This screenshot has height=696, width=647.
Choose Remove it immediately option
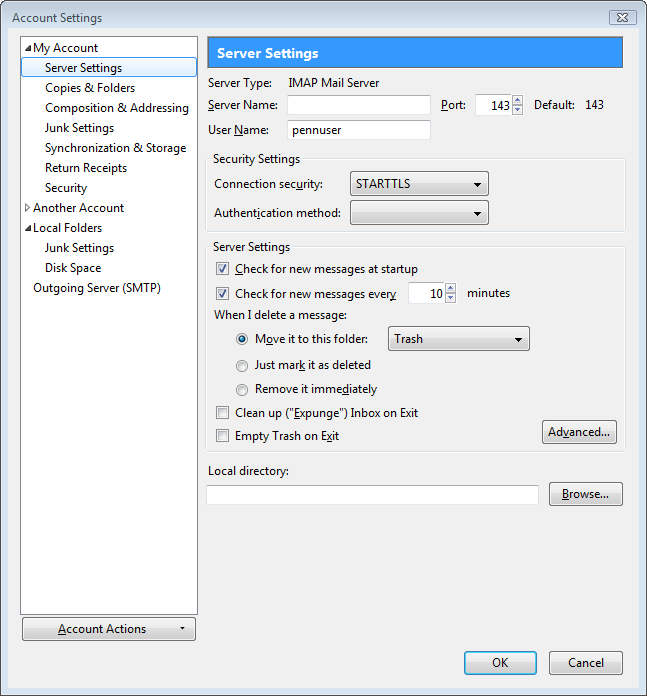(x=242, y=389)
